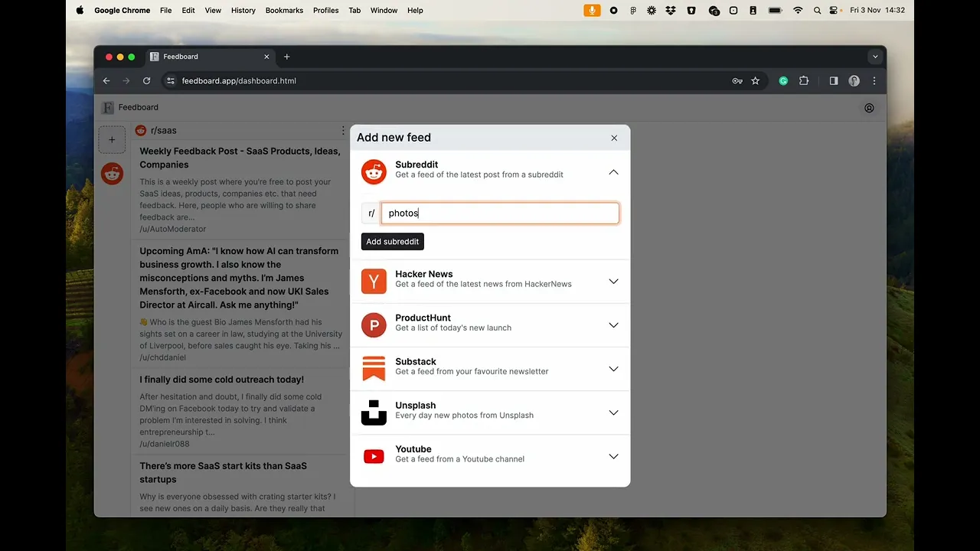This screenshot has width=980, height=551.
Task: Click the /u/danielr088 author name
Action: (x=165, y=444)
